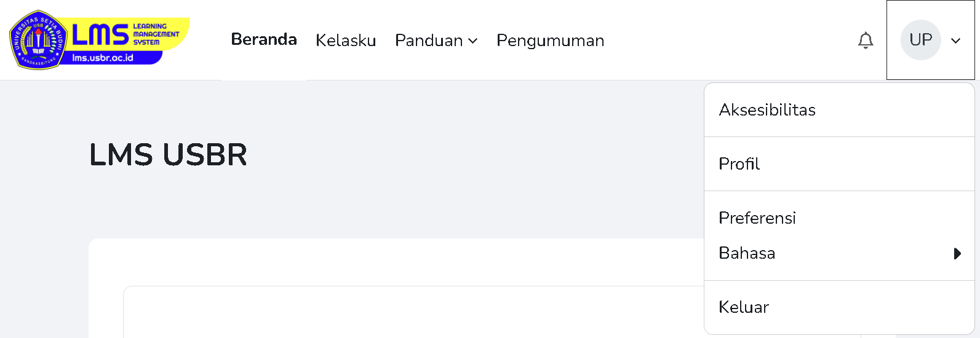Choose Preferensi in the user menu
980x338 pixels.
(x=757, y=218)
